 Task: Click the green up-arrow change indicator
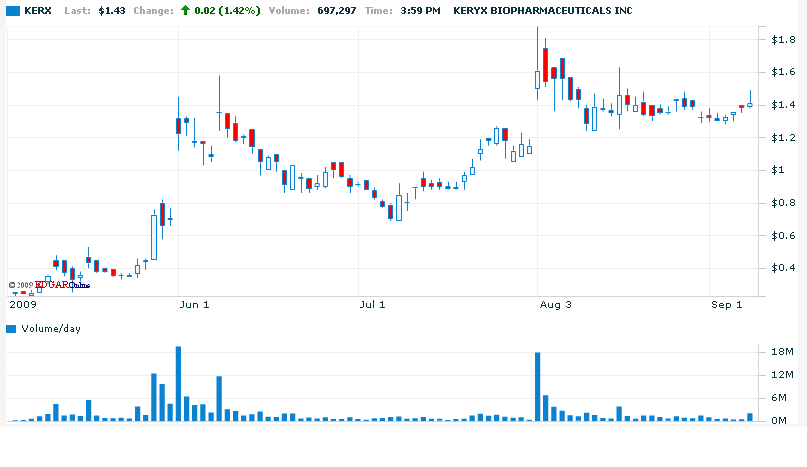tap(185, 10)
